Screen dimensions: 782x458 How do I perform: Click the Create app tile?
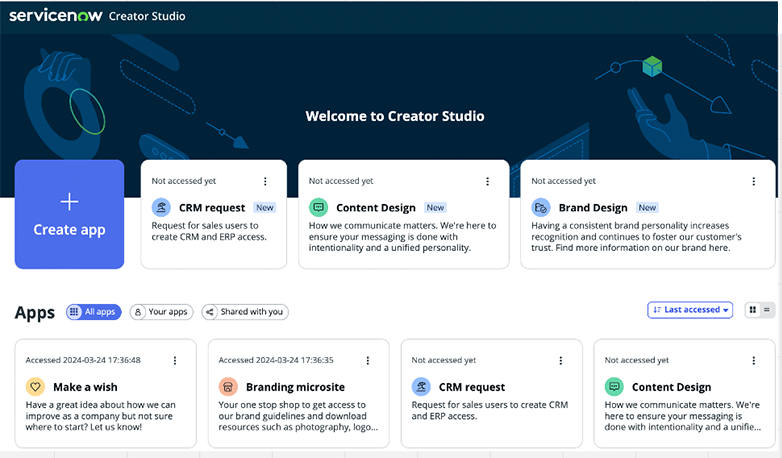69,214
